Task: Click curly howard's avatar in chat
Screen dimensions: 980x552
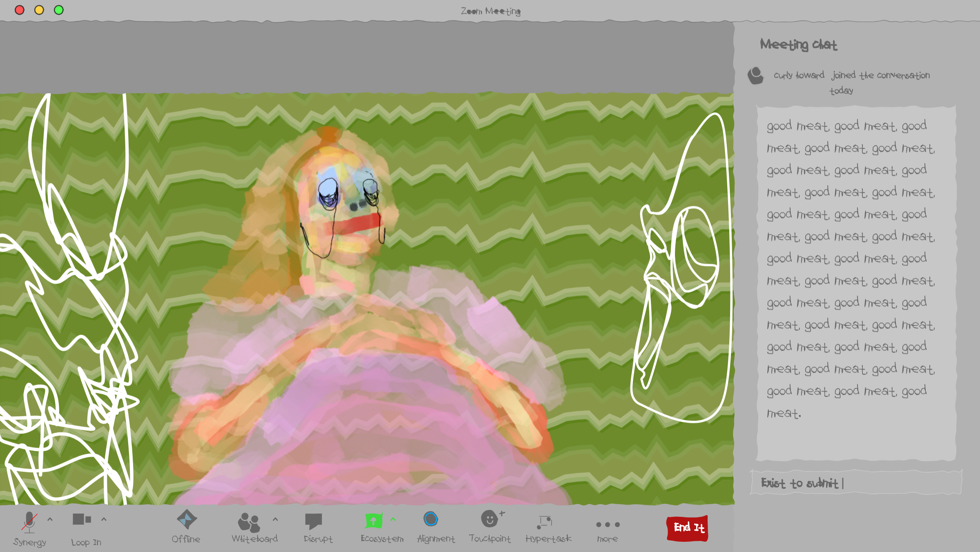Action: [755, 76]
